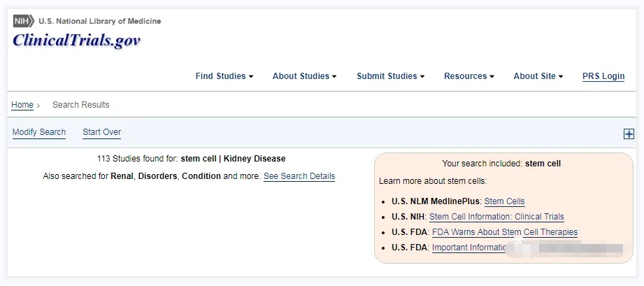
Task: Open Stem Cell Information: Clinical Trials link
Action: tap(496, 217)
